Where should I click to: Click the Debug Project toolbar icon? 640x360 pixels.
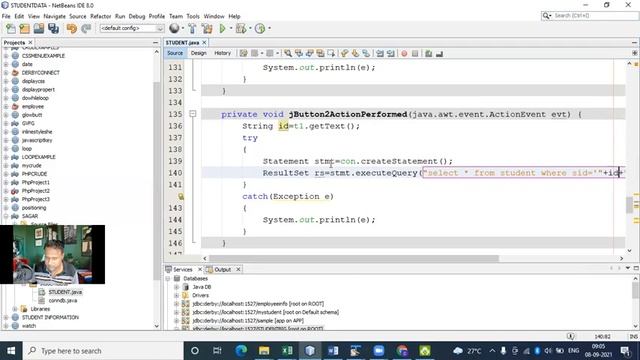241,28
